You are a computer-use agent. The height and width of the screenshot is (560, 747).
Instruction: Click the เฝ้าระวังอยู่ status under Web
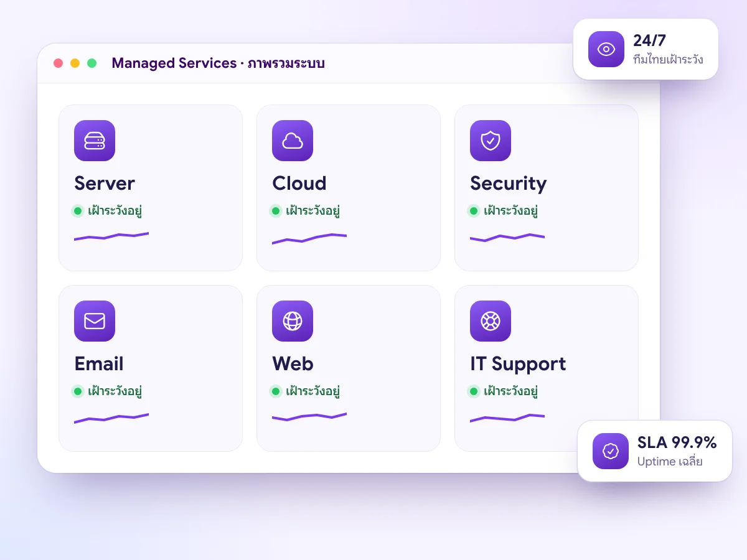[x=313, y=391]
